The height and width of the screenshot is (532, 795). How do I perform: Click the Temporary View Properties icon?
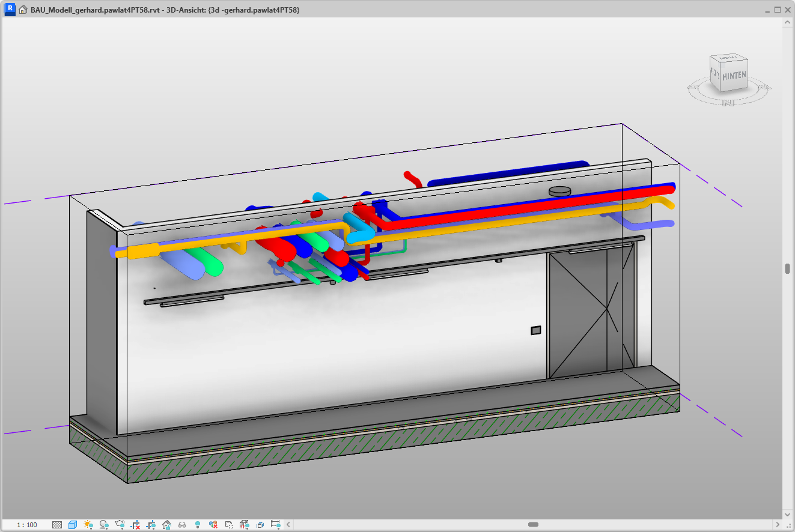(x=229, y=525)
